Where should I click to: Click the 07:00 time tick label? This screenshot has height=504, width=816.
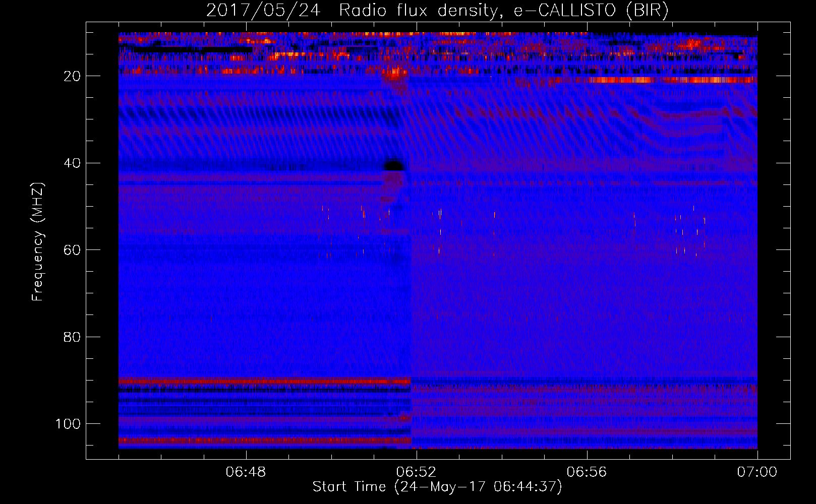click(757, 472)
